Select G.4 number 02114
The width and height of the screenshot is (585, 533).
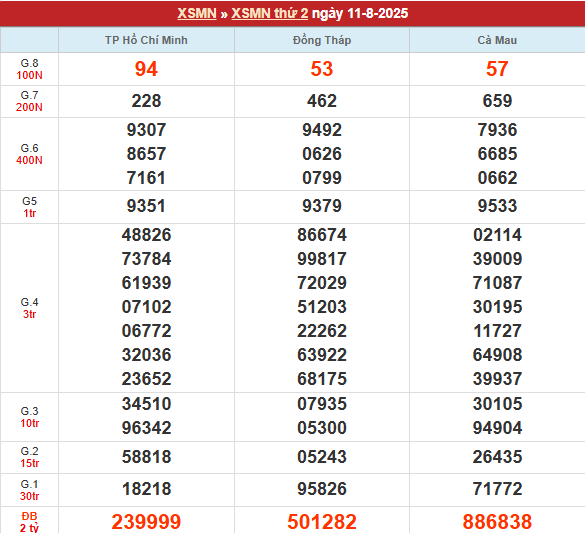pyautogui.click(x=497, y=235)
